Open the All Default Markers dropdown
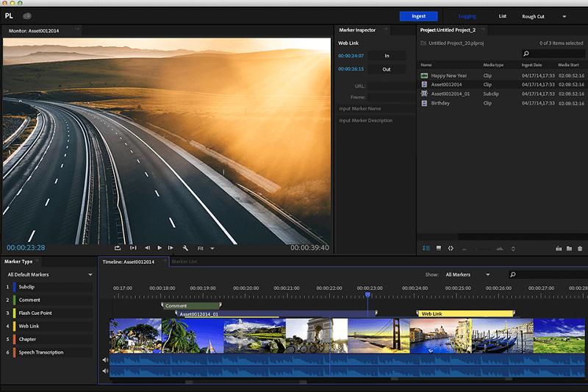The height and width of the screenshot is (392, 588). (49, 274)
